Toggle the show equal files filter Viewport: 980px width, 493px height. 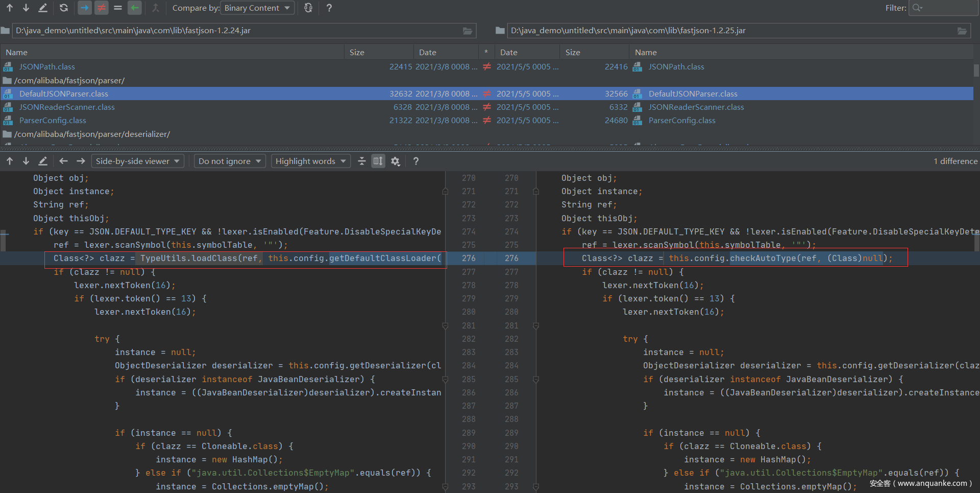tap(118, 8)
